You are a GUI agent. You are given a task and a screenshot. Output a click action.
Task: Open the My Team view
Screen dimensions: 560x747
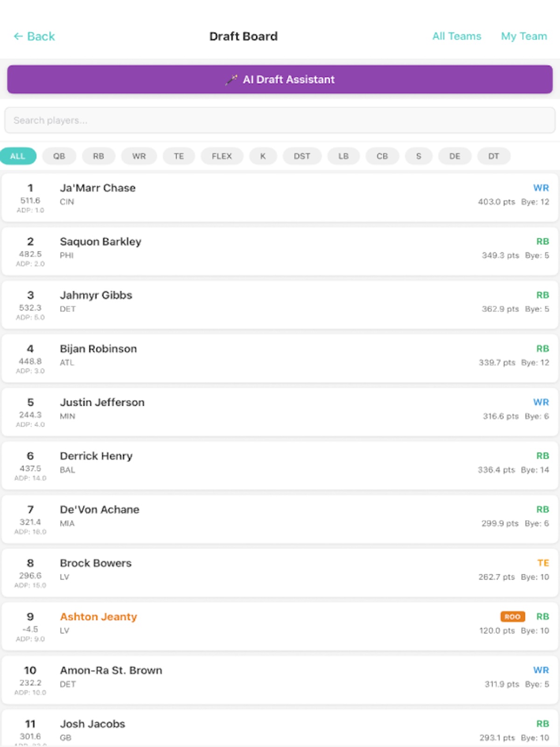pyautogui.click(x=524, y=36)
